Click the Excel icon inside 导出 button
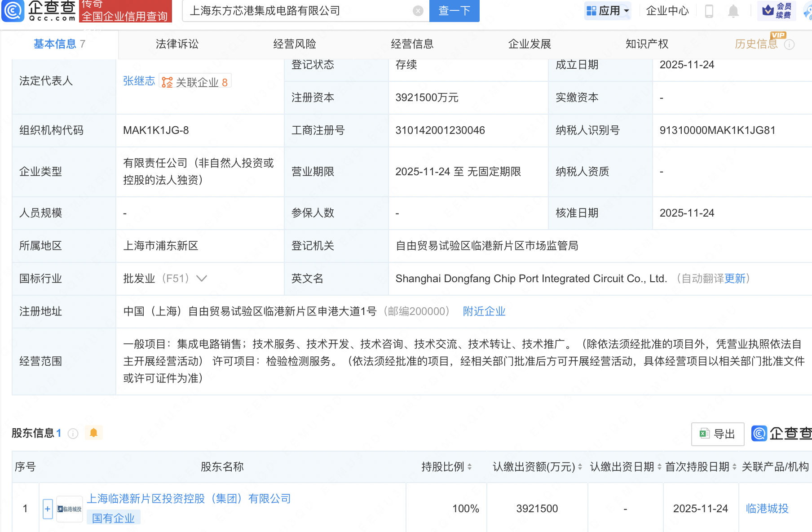 (705, 434)
